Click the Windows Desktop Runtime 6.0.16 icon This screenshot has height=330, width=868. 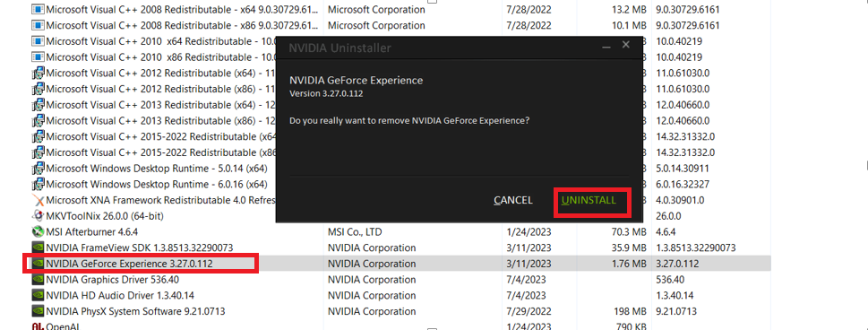[x=39, y=184]
